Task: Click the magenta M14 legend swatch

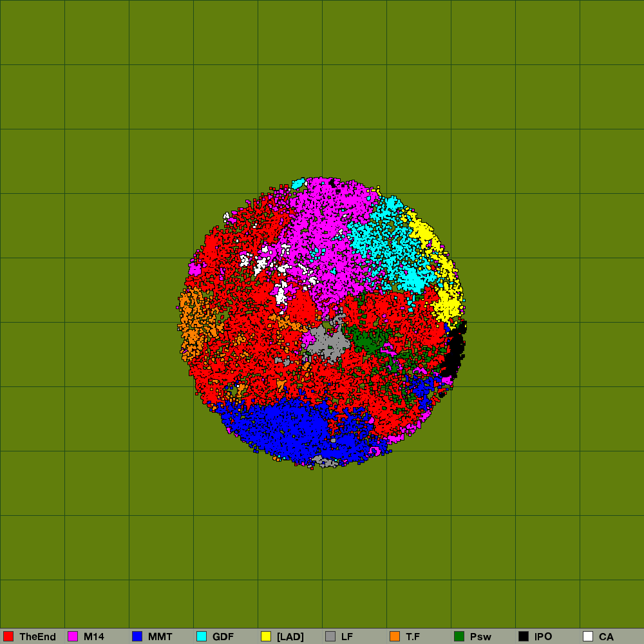Action: [x=73, y=636]
